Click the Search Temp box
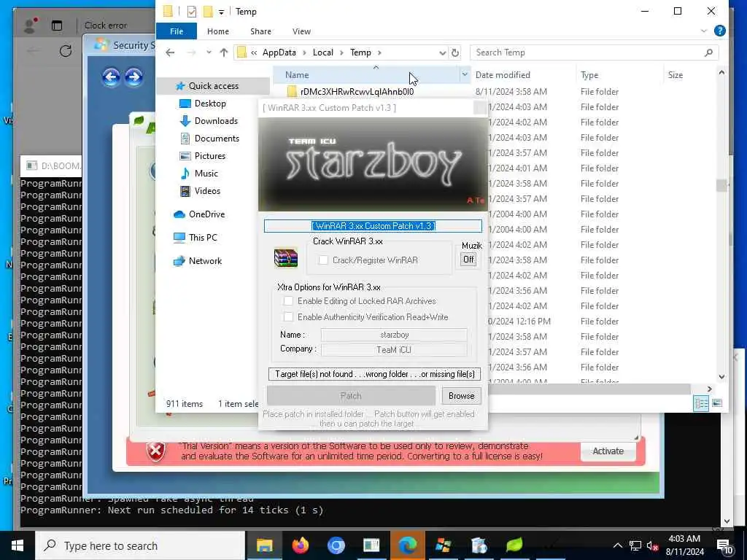Viewport: 747px width, 560px height. click(x=589, y=52)
